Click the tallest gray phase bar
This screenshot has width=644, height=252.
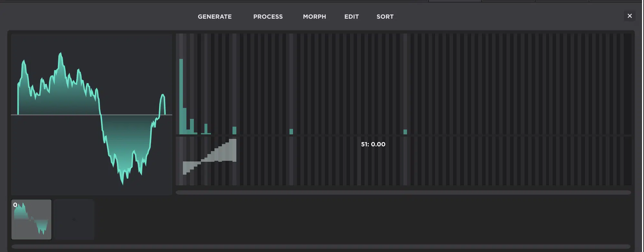pos(234,150)
